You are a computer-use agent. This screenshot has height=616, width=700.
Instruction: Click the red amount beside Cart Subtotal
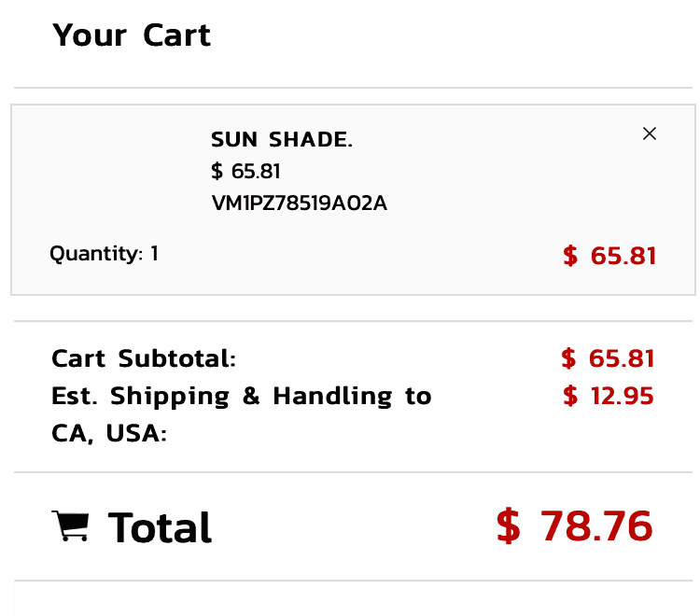pyautogui.click(x=608, y=358)
